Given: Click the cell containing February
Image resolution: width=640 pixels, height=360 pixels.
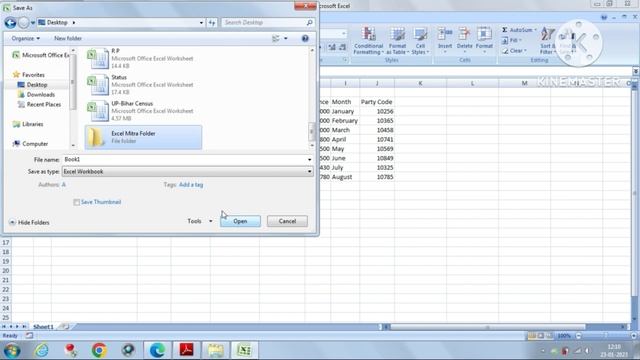Looking at the screenshot, I should coord(345,120).
